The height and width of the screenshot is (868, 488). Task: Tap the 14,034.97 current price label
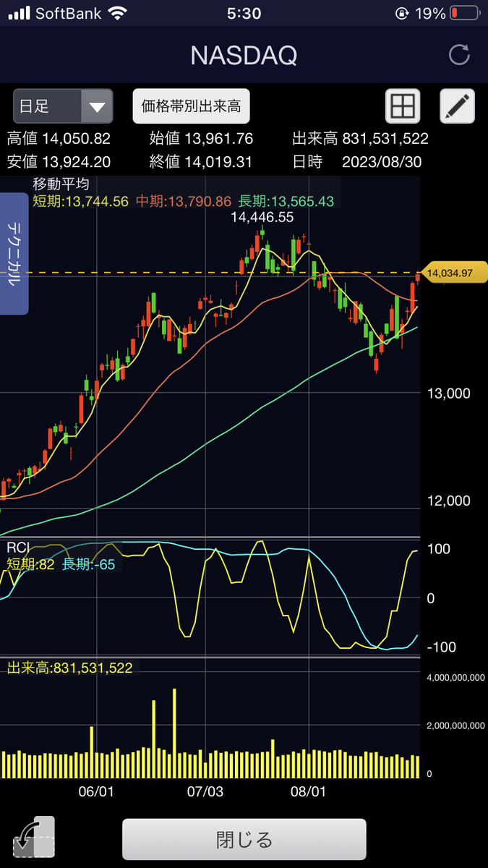[453, 273]
